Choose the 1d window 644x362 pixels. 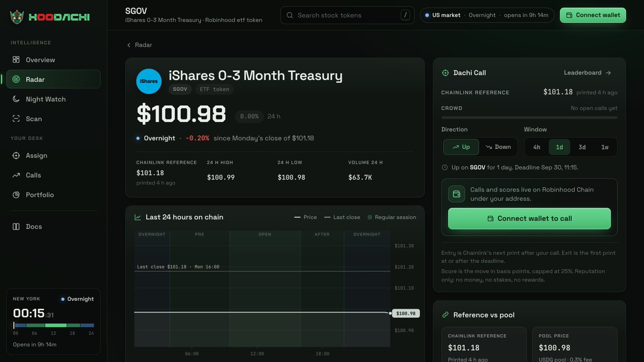(x=559, y=147)
